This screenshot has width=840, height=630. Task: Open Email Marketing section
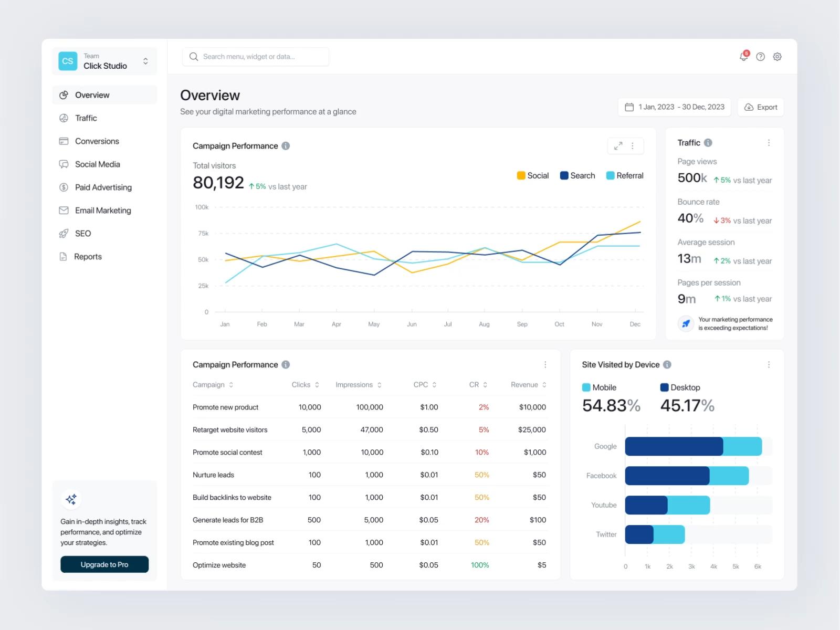click(104, 211)
